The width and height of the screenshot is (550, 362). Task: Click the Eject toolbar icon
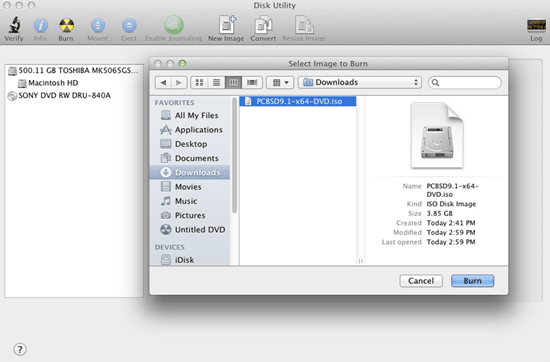click(129, 25)
